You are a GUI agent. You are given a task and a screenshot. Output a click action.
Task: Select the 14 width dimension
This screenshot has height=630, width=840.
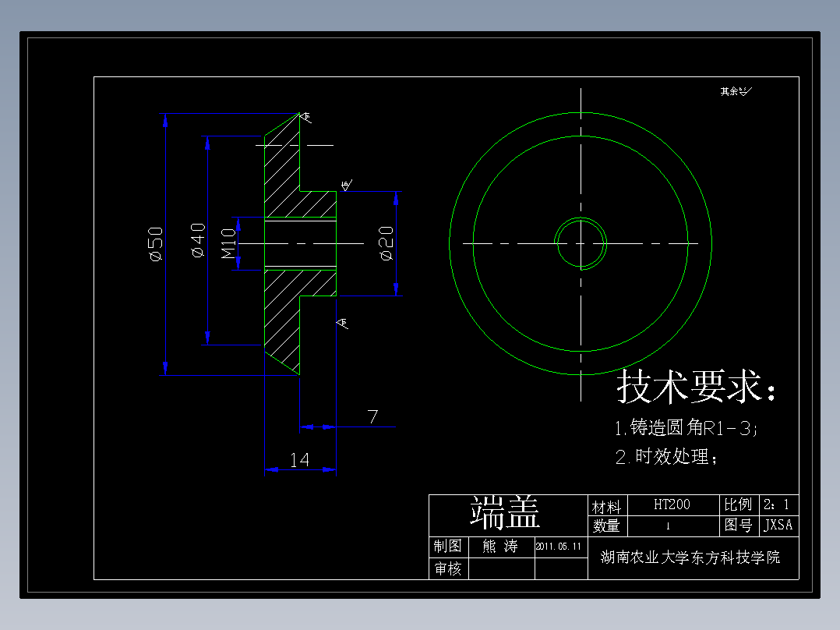[x=298, y=460]
